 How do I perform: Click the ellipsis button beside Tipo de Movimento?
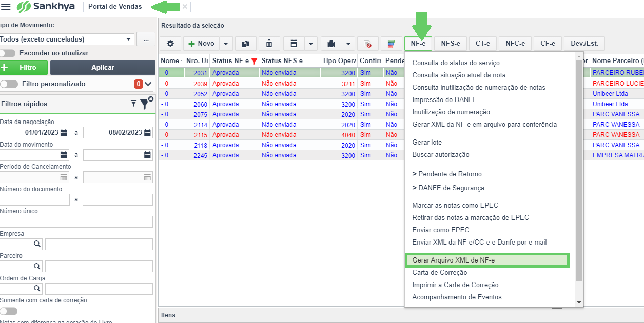[146, 39]
